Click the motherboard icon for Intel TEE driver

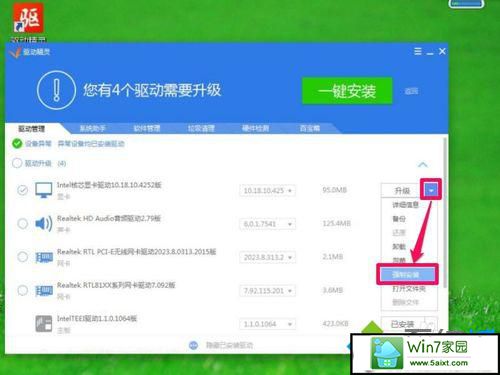pyautogui.click(x=44, y=324)
